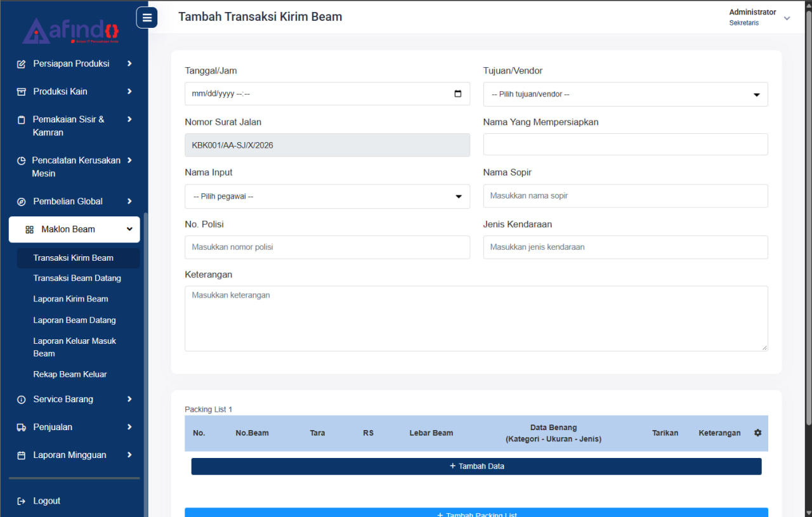Click the Laporan Mingguan calendar icon
The image size is (812, 517).
click(21, 455)
